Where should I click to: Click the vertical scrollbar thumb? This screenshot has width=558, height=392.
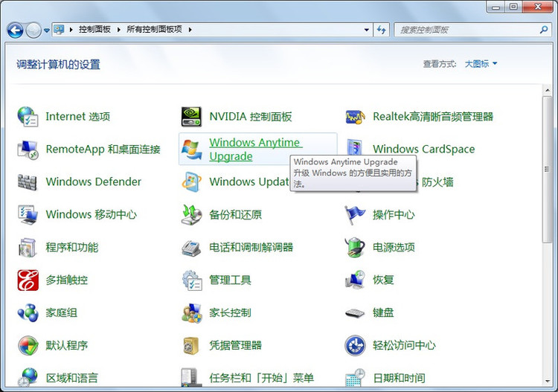click(547, 170)
